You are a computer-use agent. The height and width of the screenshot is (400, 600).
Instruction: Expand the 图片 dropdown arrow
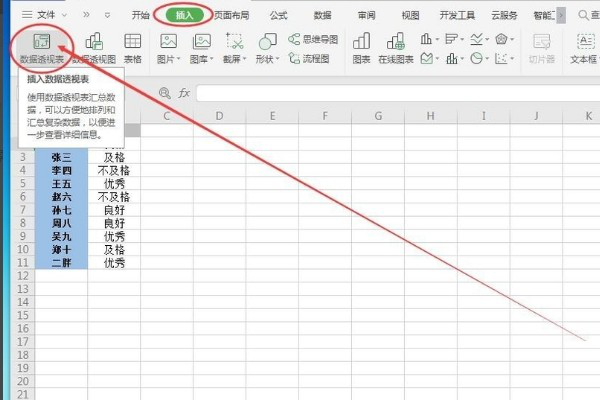tap(178, 59)
